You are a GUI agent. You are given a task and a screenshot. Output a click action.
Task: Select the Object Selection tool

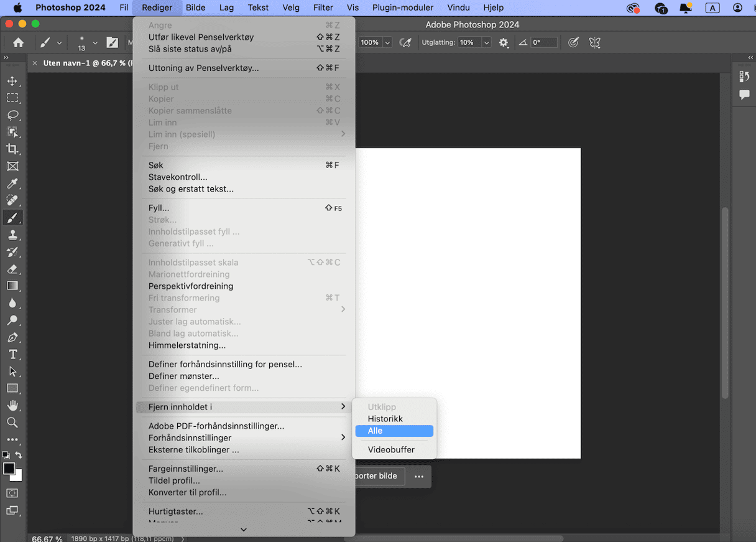point(12,132)
